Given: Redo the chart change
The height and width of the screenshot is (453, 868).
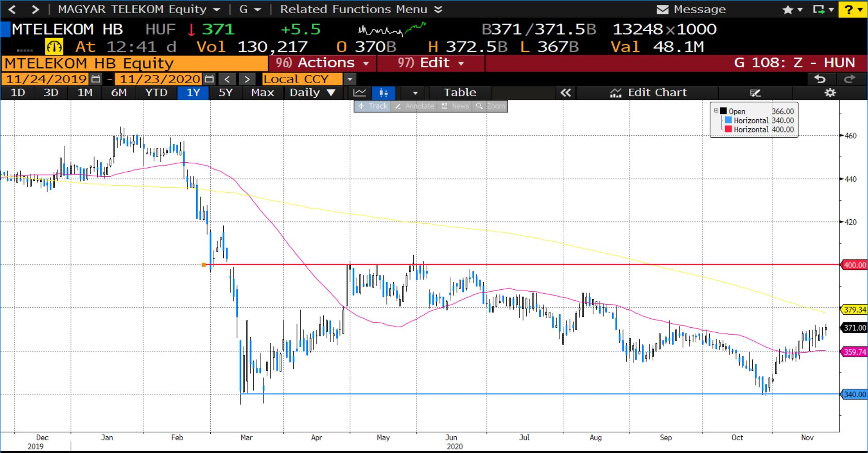Looking at the screenshot, I should (x=849, y=79).
